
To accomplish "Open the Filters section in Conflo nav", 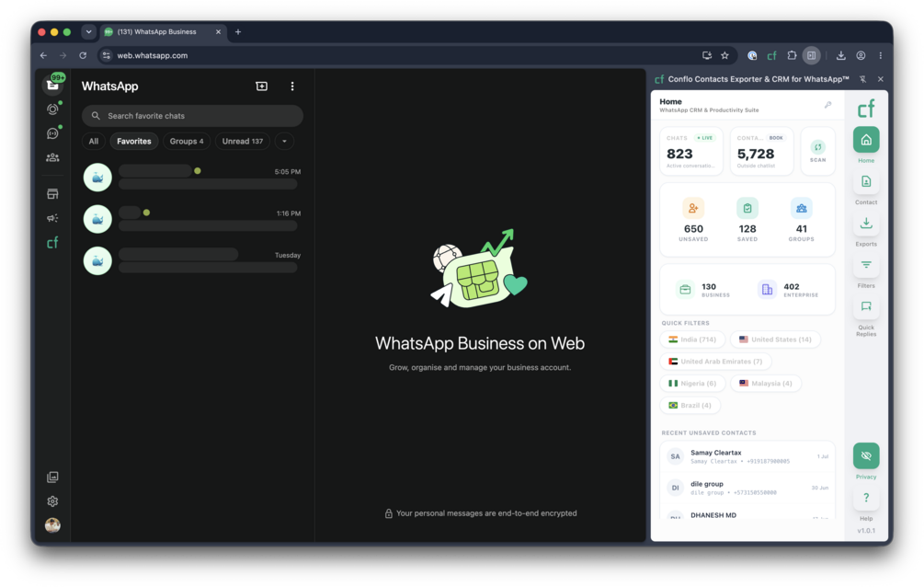I will [866, 270].
